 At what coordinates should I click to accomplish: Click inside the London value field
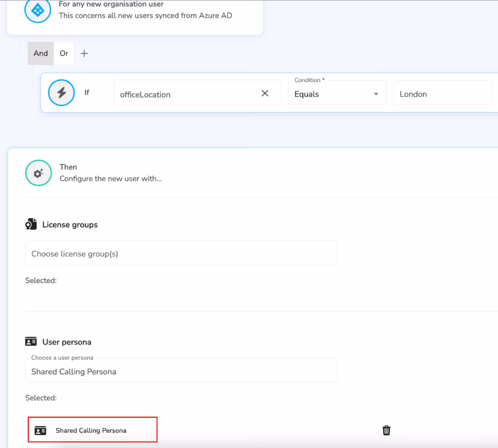tap(442, 94)
